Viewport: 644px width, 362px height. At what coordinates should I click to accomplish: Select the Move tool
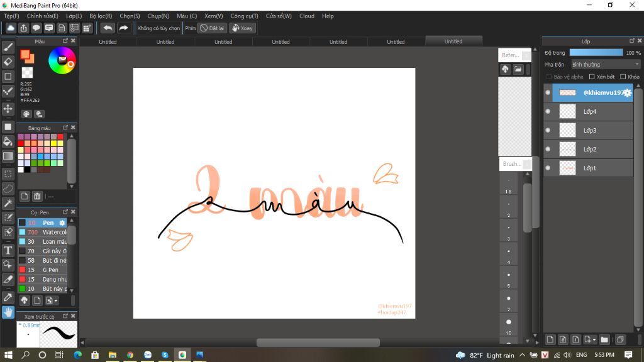point(8,109)
